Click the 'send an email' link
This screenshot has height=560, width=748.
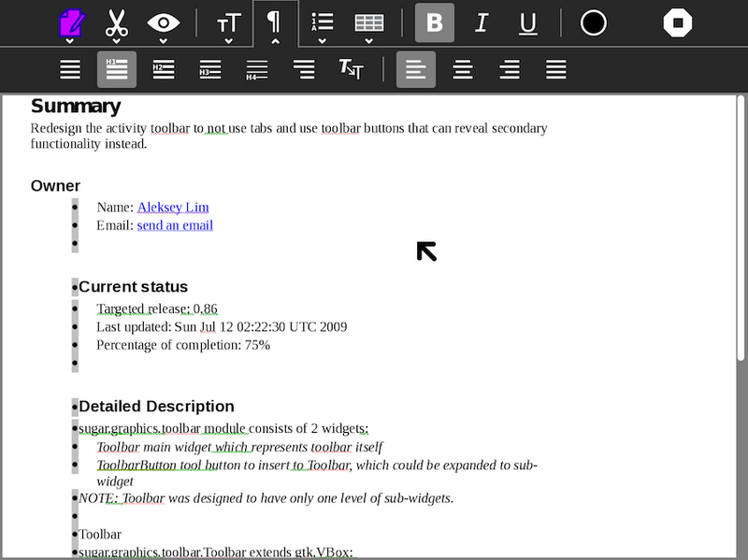175,225
